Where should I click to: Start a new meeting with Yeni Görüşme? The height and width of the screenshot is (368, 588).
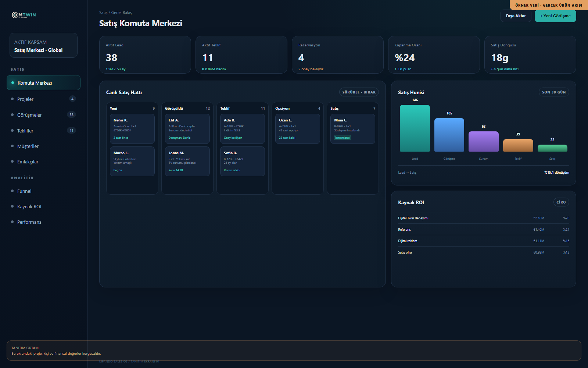(555, 16)
